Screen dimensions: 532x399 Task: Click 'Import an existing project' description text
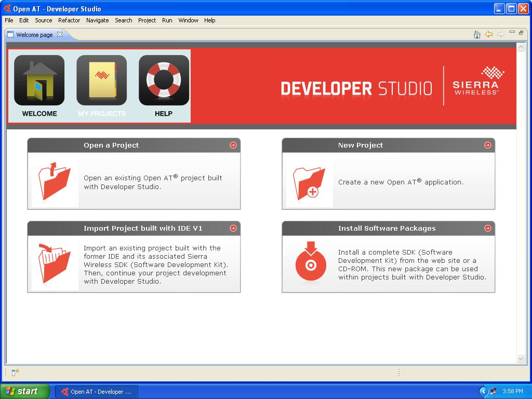coord(156,264)
